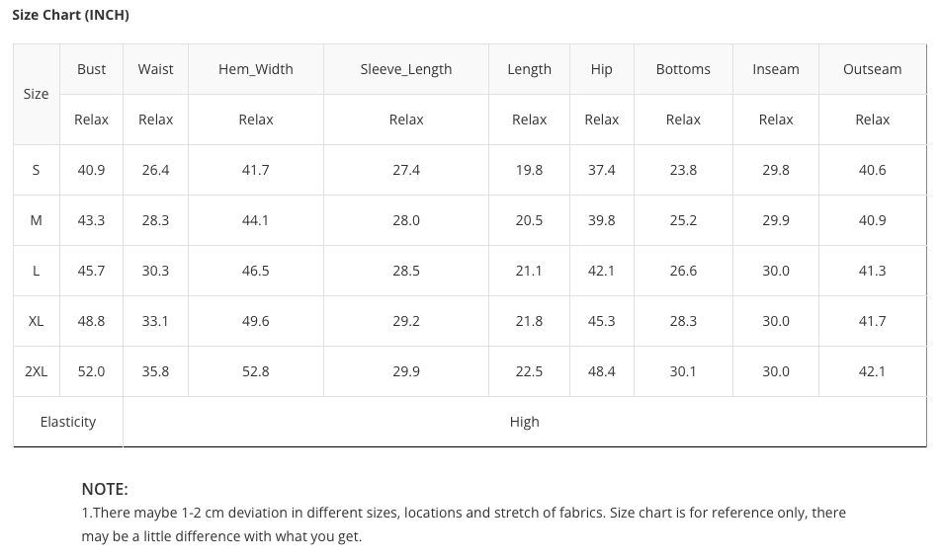Click bust value 40.9 for size S
Image resolution: width=941 pixels, height=560 pixels.
[91, 170]
